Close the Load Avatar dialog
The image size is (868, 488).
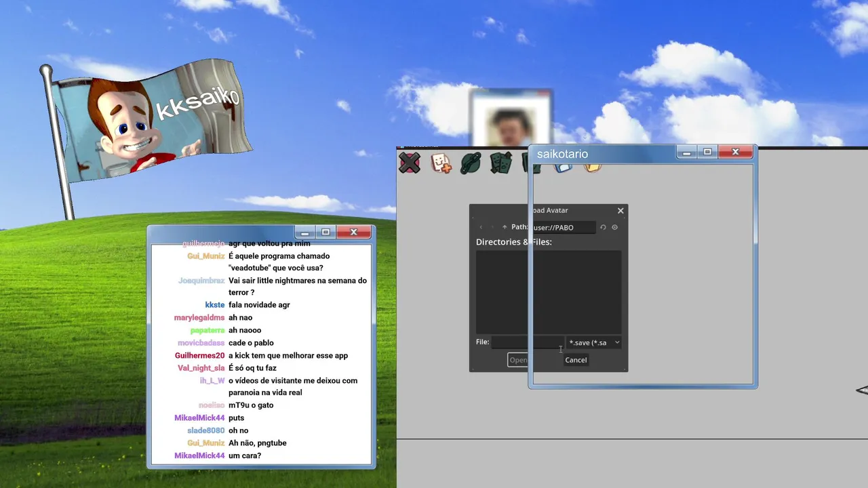pos(620,211)
